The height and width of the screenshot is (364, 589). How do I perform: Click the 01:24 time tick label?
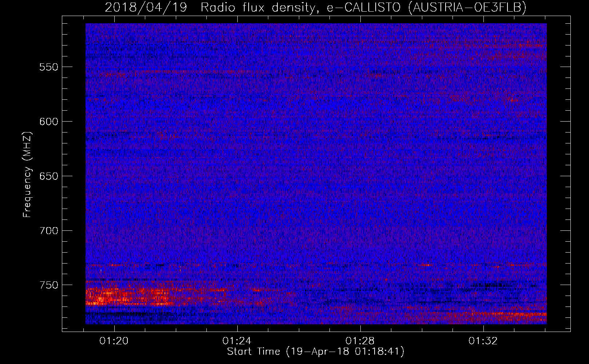[x=237, y=341]
